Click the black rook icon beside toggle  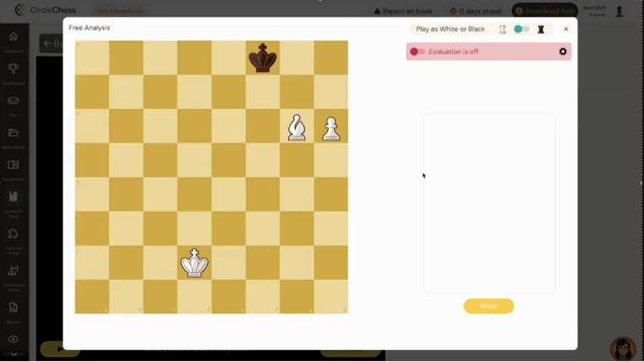541,29
